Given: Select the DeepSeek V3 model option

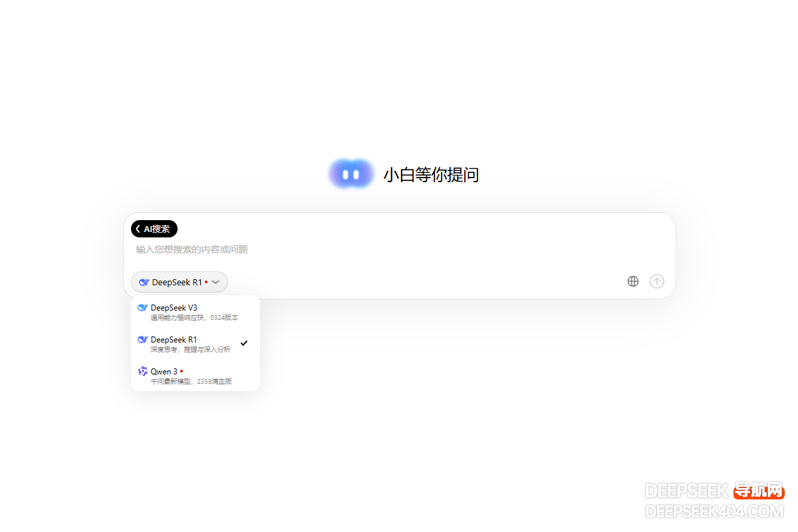Looking at the screenshot, I should [x=196, y=312].
